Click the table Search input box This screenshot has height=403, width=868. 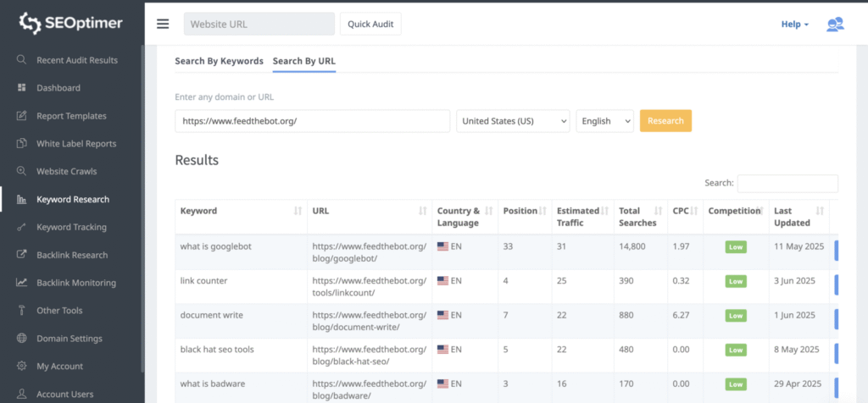click(x=787, y=183)
